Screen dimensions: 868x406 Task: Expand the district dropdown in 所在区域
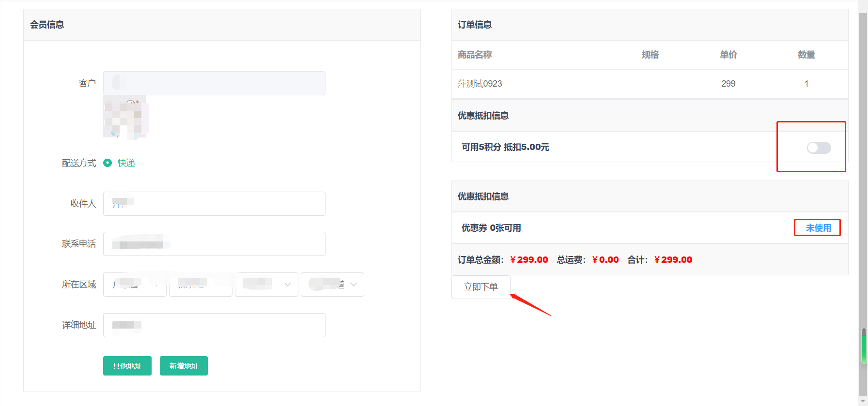pos(266,285)
